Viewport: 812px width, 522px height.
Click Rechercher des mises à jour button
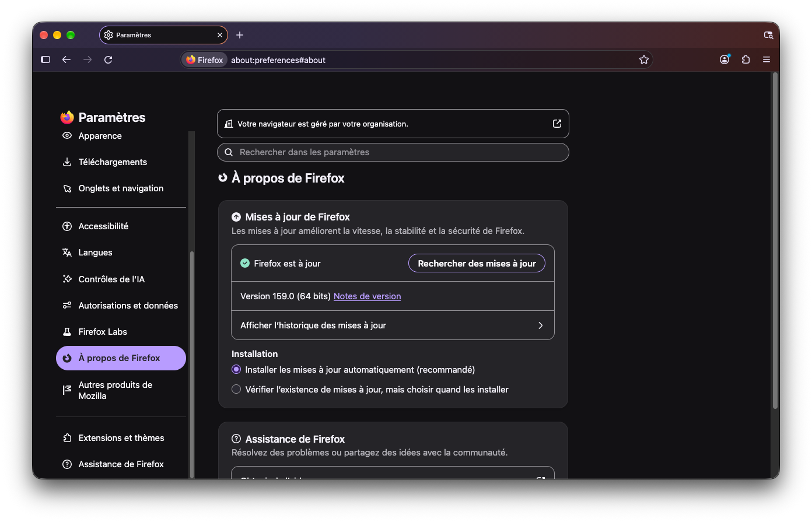(477, 264)
